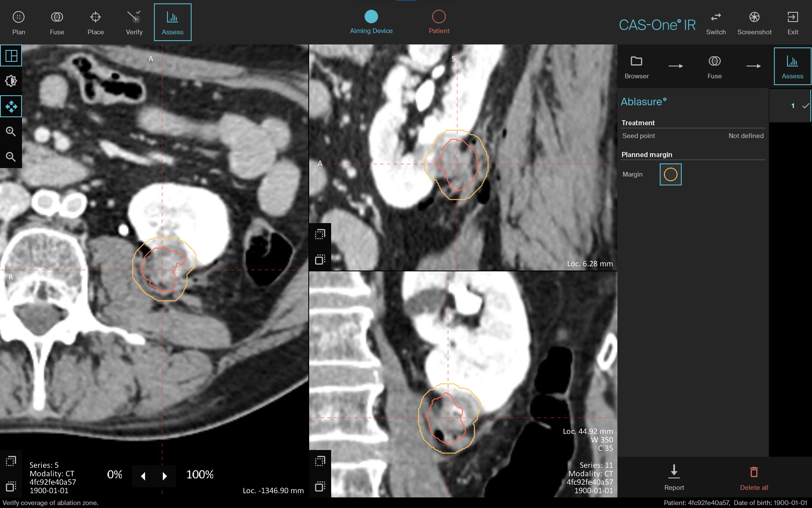Open the Place needle module

(96, 22)
